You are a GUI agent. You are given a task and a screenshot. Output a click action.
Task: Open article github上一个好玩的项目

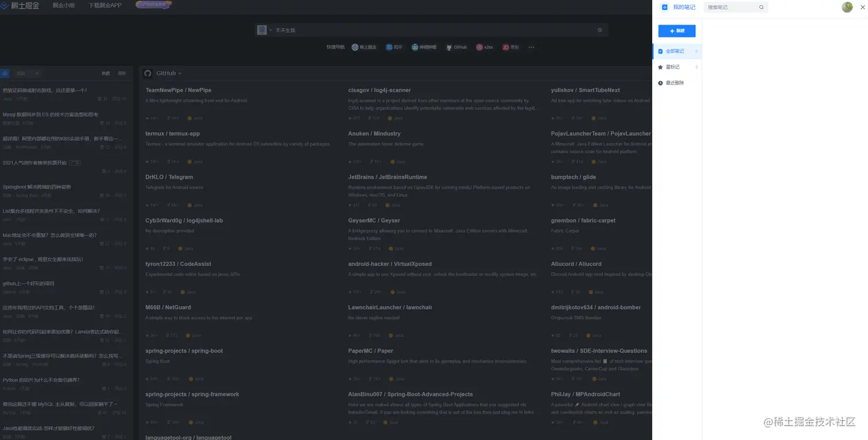29,283
